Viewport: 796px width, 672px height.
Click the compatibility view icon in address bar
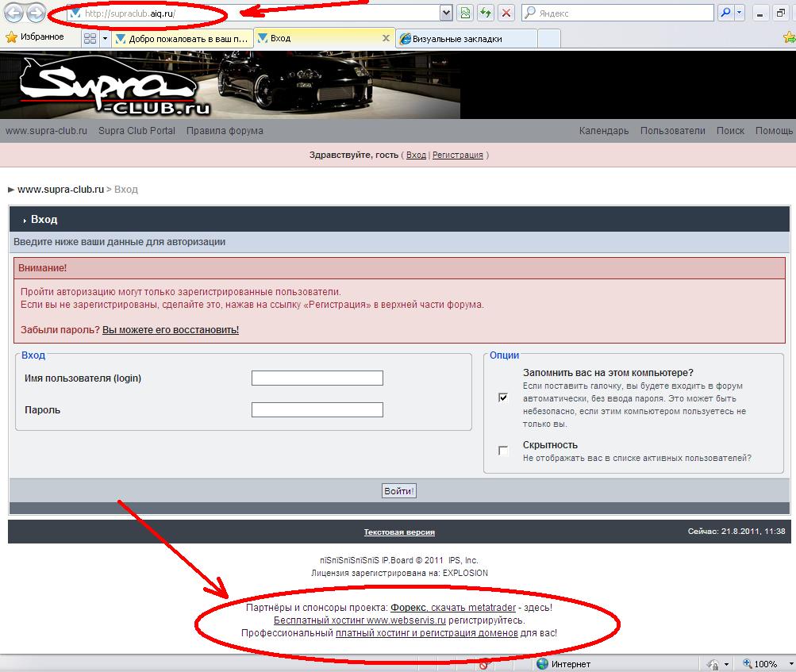tap(464, 13)
